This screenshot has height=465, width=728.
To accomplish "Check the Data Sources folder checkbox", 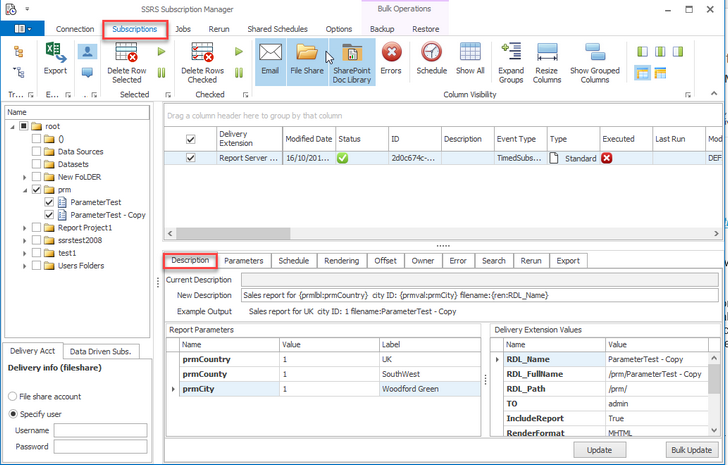I will coord(36,151).
